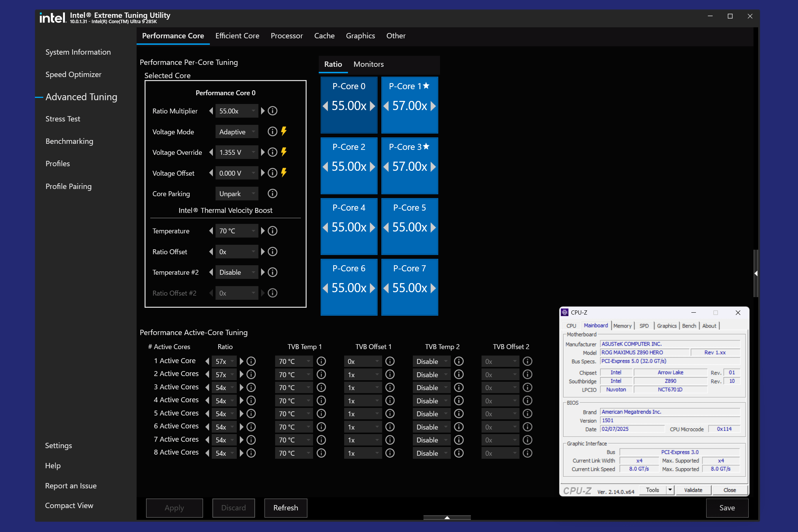Click info icon for TVB Temperature setting

(272, 231)
